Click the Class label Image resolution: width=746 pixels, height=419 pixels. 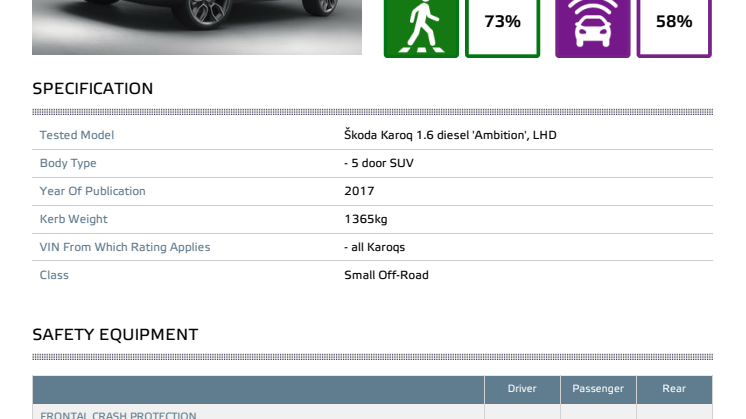[54, 275]
